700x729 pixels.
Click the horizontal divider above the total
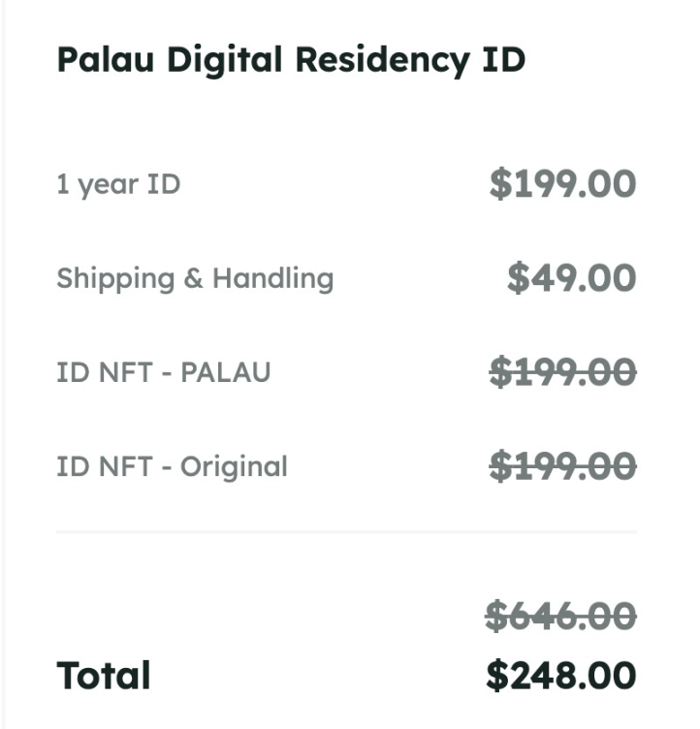coord(346,531)
